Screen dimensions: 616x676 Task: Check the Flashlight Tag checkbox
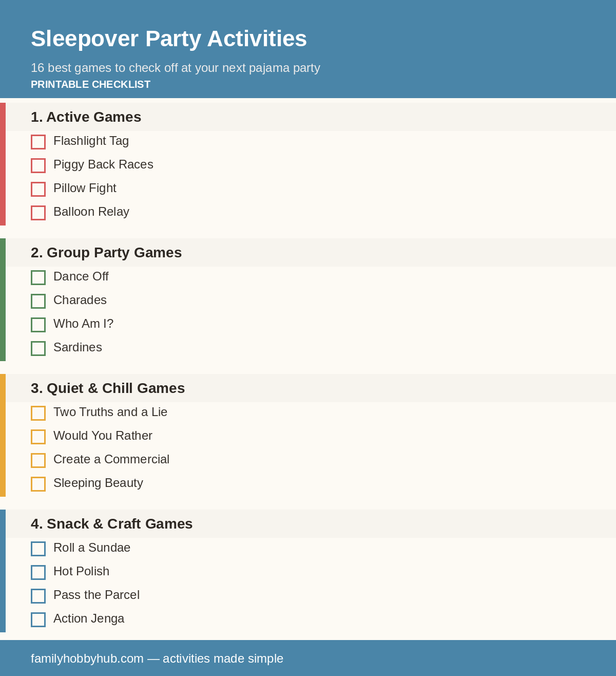(38, 142)
